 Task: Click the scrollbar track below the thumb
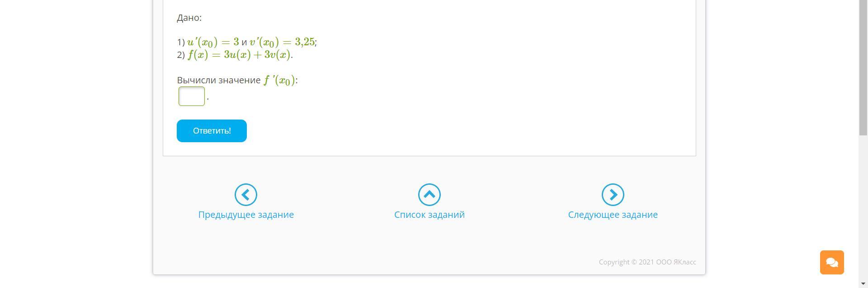pyautogui.click(x=863, y=204)
